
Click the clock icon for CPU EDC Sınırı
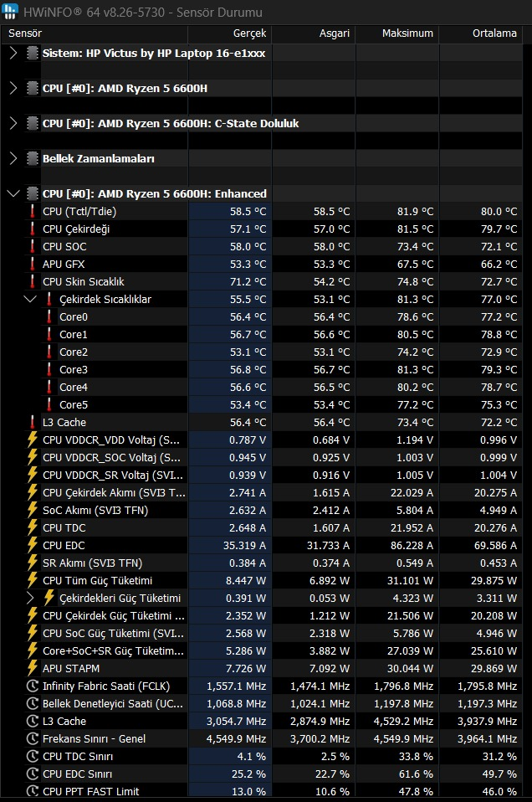(32, 774)
